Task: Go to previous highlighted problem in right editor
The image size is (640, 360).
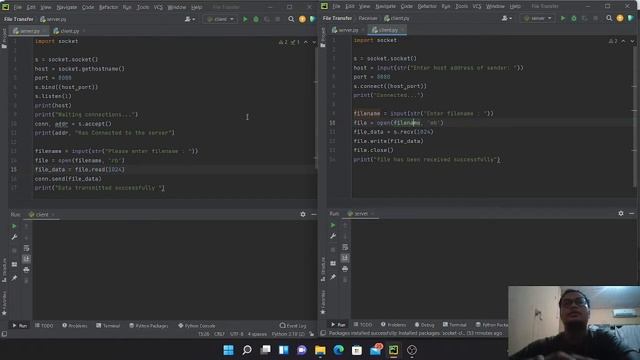Action: coord(623,41)
